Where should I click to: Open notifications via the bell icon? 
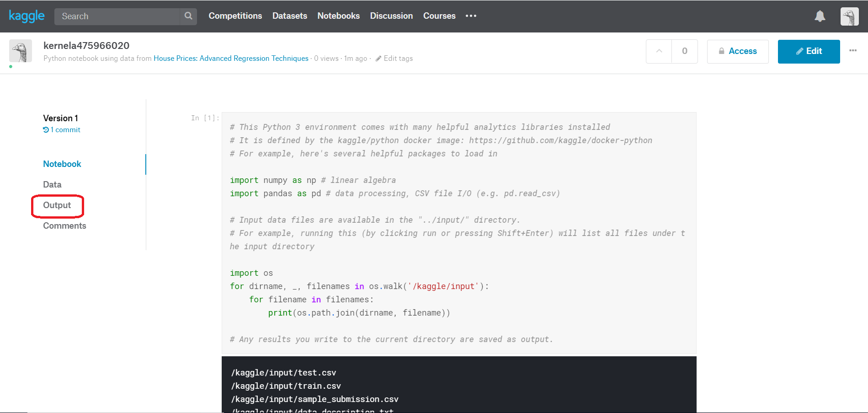[x=820, y=16]
